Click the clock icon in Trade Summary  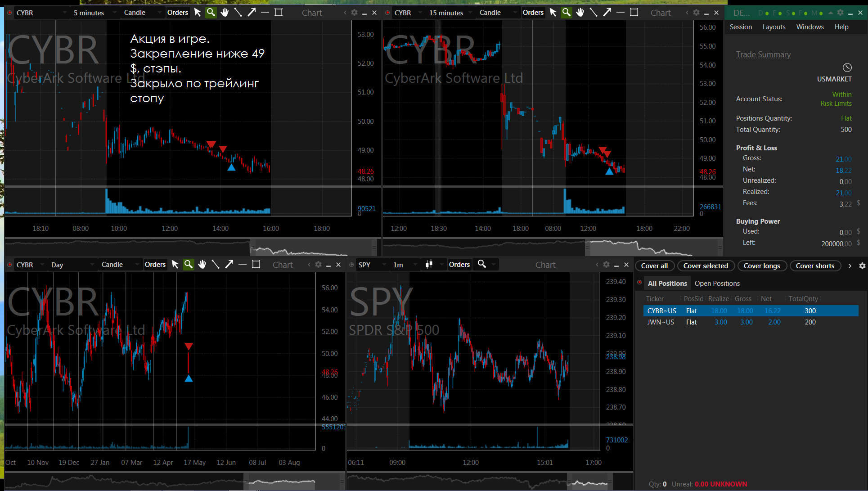pos(847,68)
